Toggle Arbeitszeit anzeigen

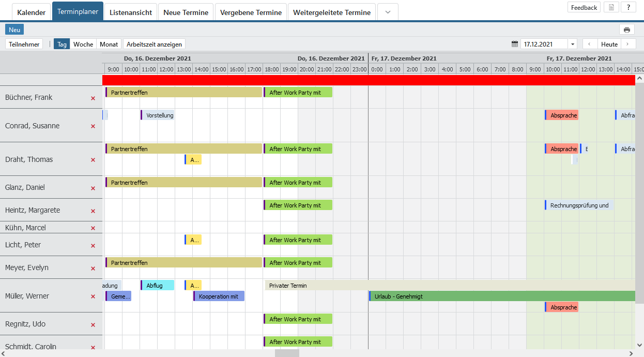pos(154,44)
